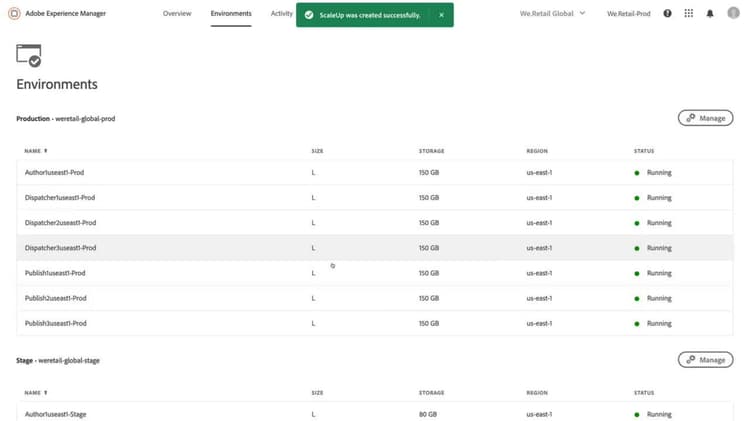750x421 pixels.
Task: Click the Environments page header icon
Action: pos(29,55)
